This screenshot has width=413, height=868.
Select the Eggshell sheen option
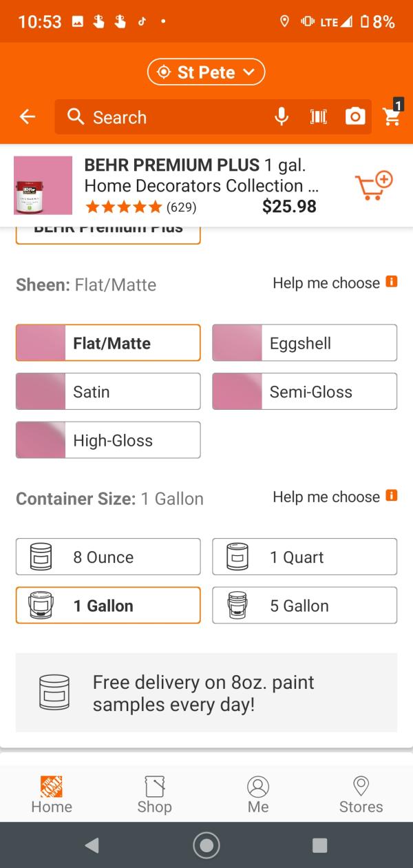tap(304, 343)
